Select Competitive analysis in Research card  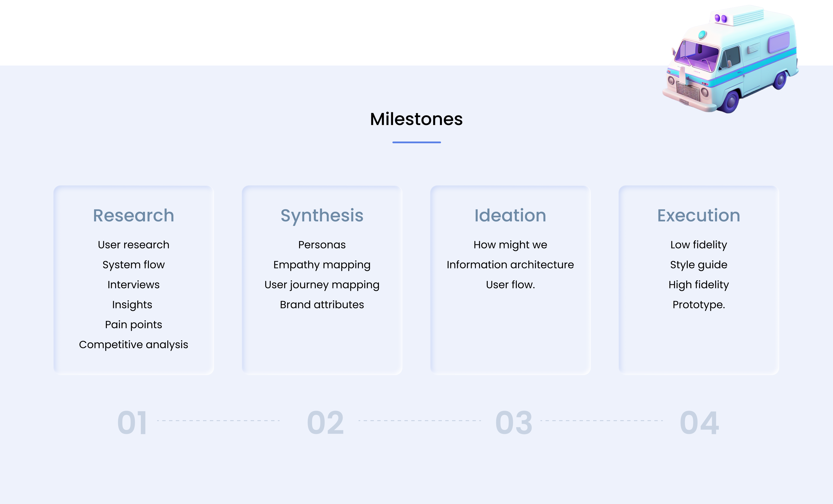coord(133,345)
